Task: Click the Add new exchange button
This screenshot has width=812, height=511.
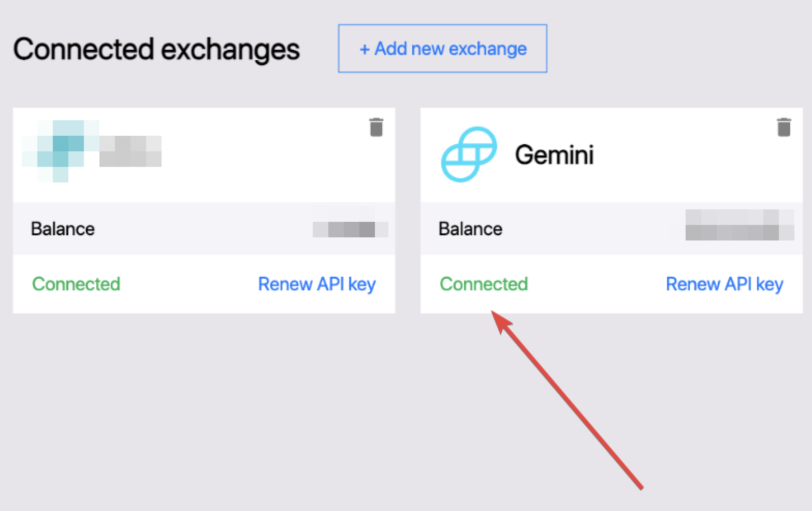Action: (x=443, y=49)
